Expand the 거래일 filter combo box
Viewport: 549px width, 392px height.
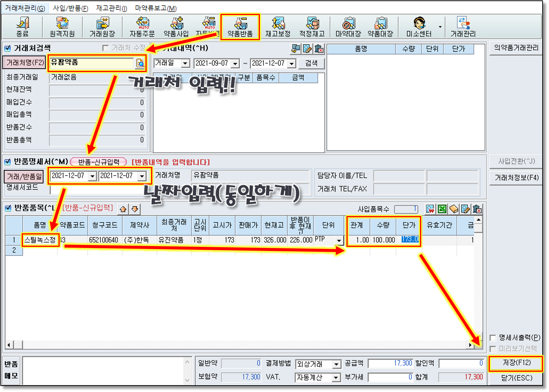(185, 63)
